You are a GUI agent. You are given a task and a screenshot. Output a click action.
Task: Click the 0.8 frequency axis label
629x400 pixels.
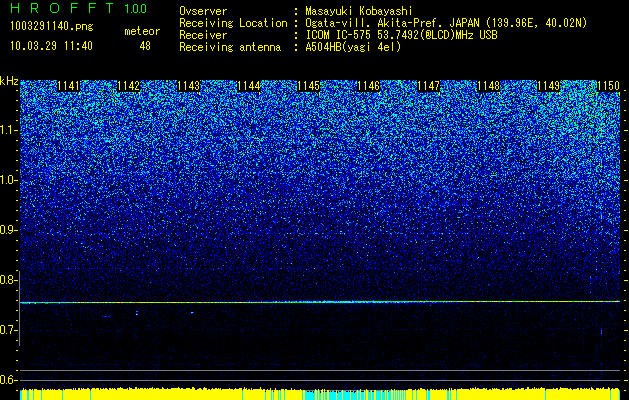(8, 280)
